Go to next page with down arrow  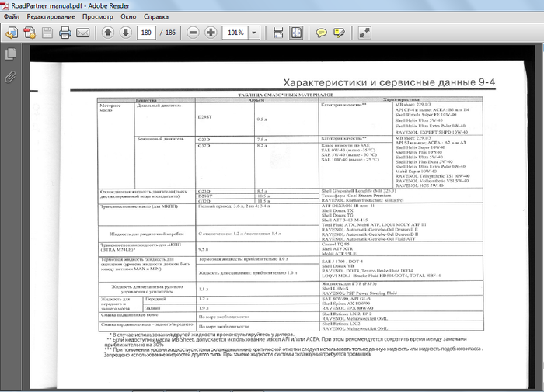tap(126, 33)
